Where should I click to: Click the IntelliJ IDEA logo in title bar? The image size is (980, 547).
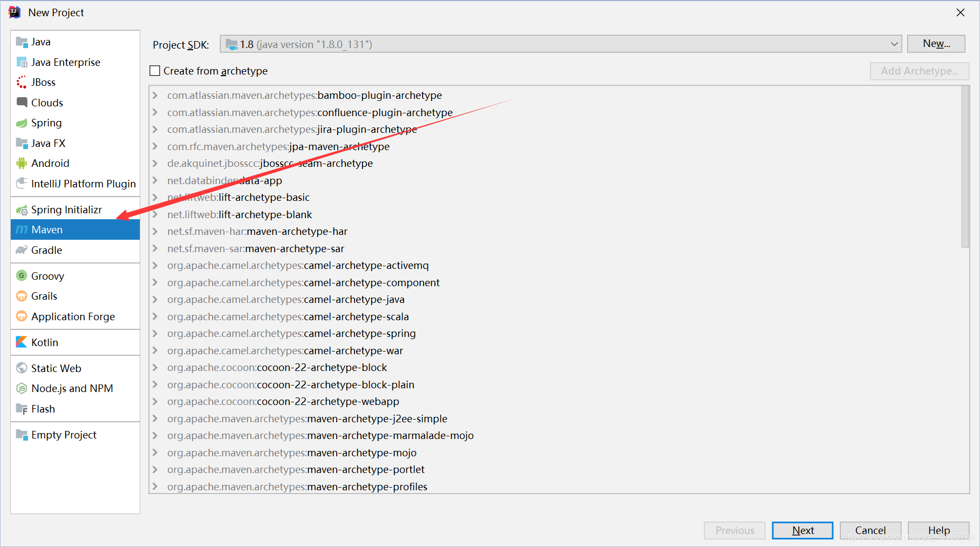15,12
